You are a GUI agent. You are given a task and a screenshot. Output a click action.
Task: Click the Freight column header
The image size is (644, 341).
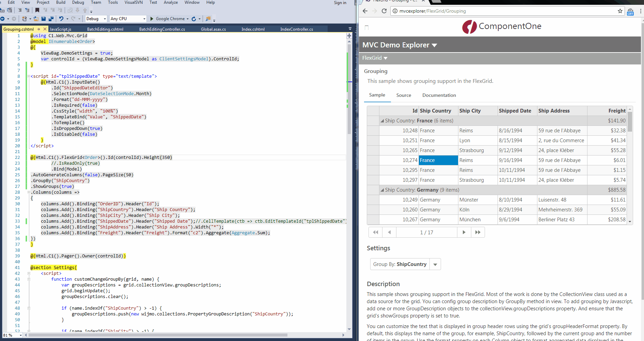(x=606, y=111)
